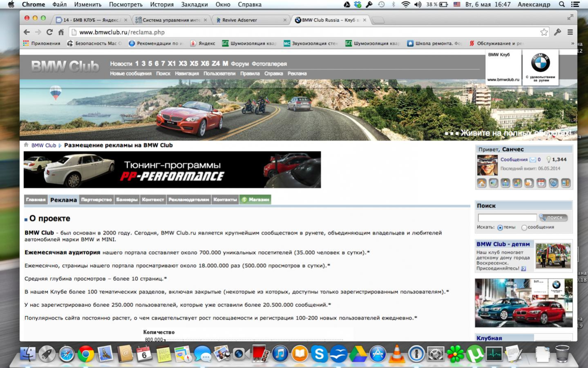Click the logout door icon in the profile panel
The height and width of the screenshot is (368, 588).
coord(565,183)
